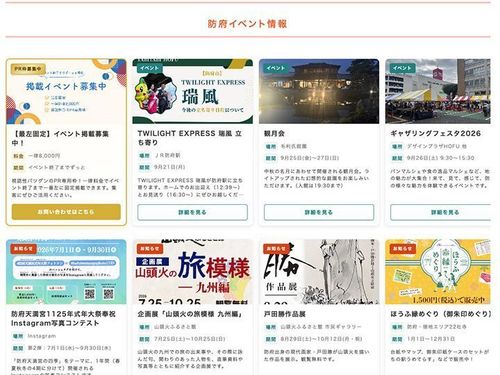The image size is (500, 375).
Task: Click the 8月29日(土)~10月12日 period text
Action: 321,339
